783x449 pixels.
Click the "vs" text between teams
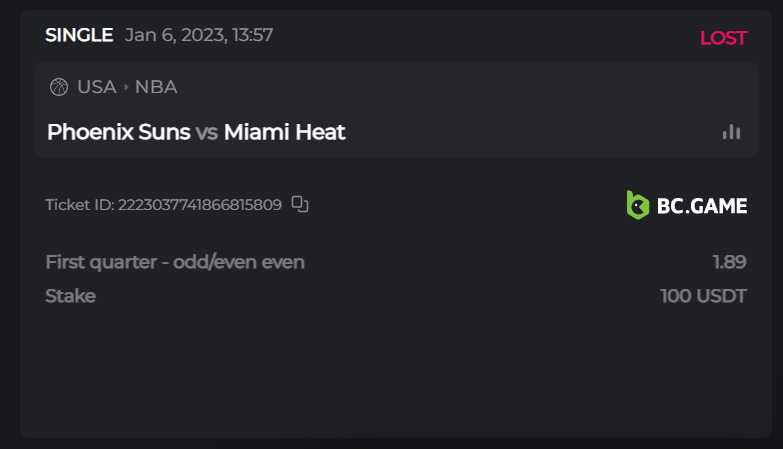[207, 132]
